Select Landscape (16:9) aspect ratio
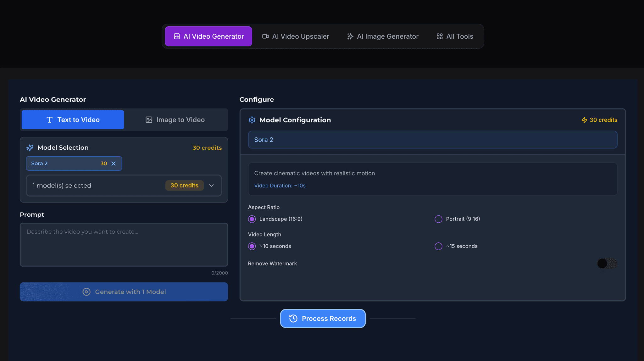The width and height of the screenshot is (644, 361). point(252,219)
